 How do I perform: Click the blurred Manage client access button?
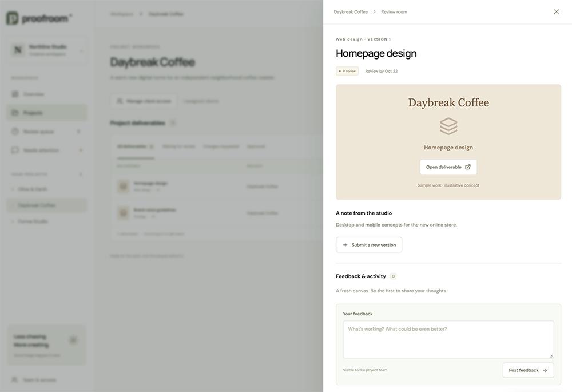(144, 101)
